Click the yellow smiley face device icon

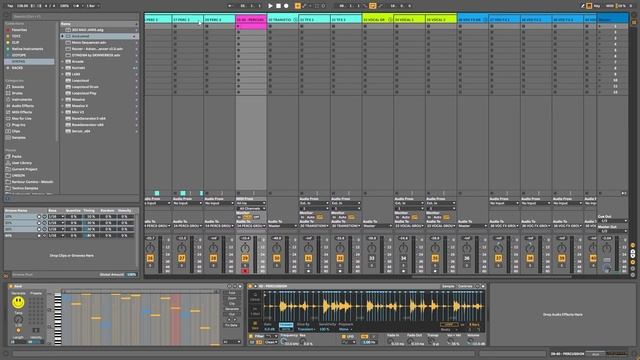(x=18, y=302)
